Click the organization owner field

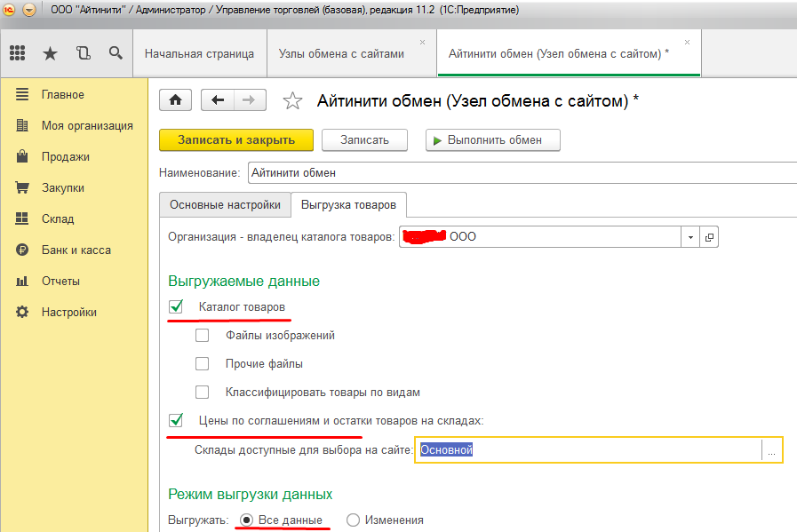(540, 237)
